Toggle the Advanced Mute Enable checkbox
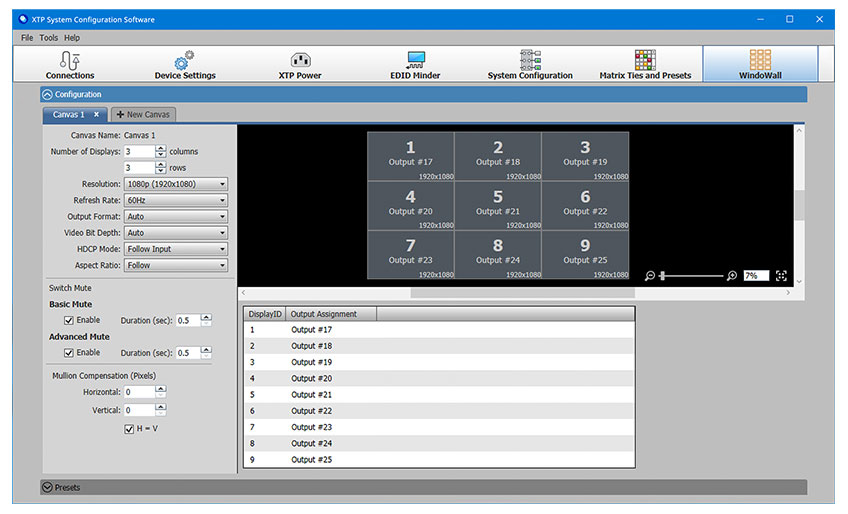This screenshot has height=514, width=848. tap(69, 353)
